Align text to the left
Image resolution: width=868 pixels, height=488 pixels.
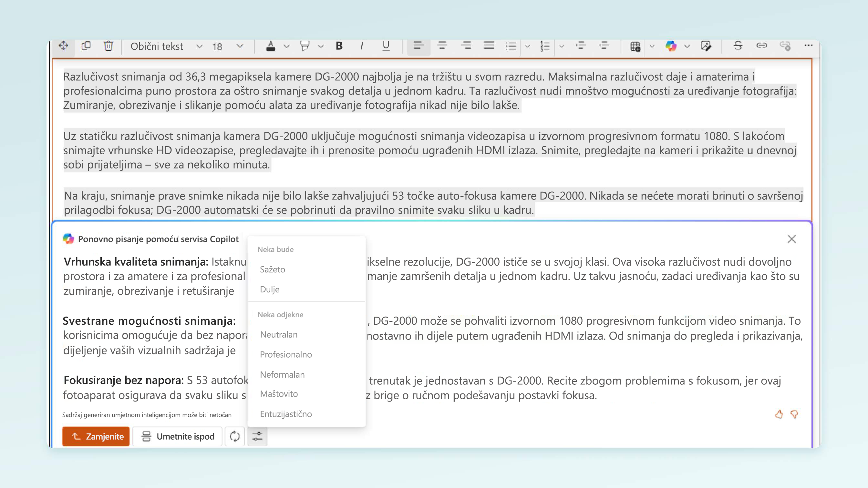tap(418, 46)
